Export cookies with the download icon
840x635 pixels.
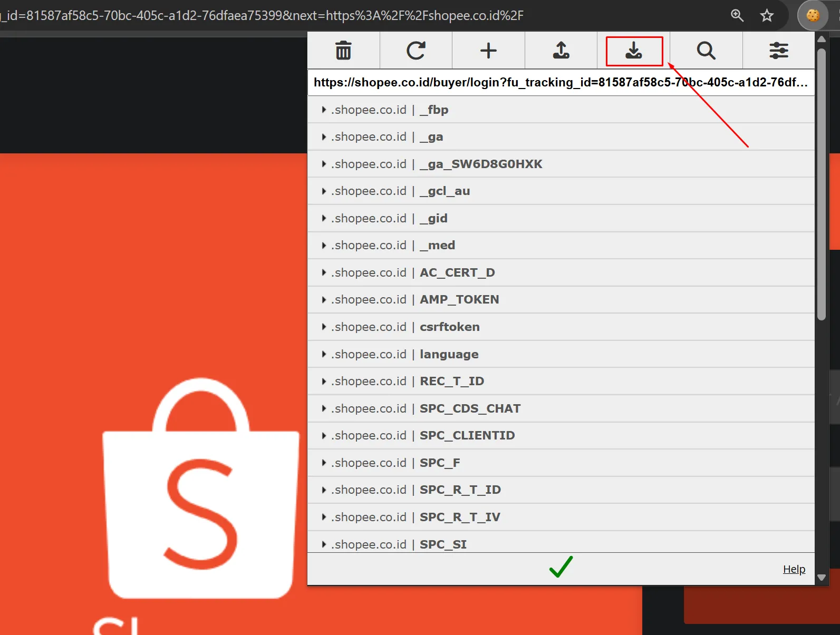(634, 51)
